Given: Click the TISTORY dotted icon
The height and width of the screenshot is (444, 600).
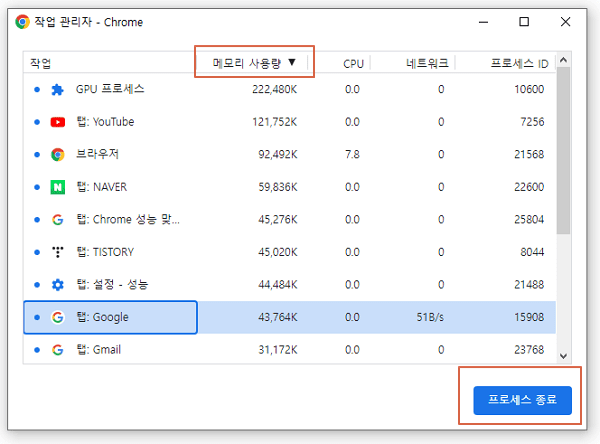Looking at the screenshot, I should 57,252.
